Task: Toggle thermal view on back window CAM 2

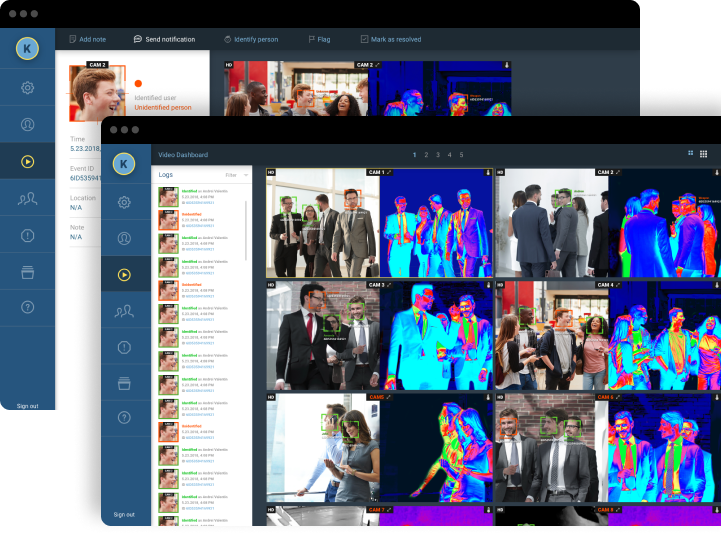Action: pyautogui.click(x=507, y=65)
